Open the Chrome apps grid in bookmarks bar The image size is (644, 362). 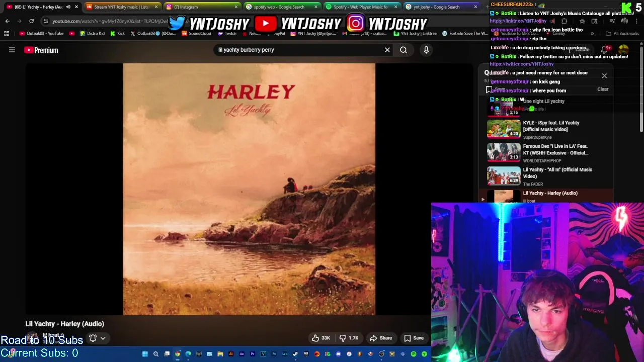7,34
